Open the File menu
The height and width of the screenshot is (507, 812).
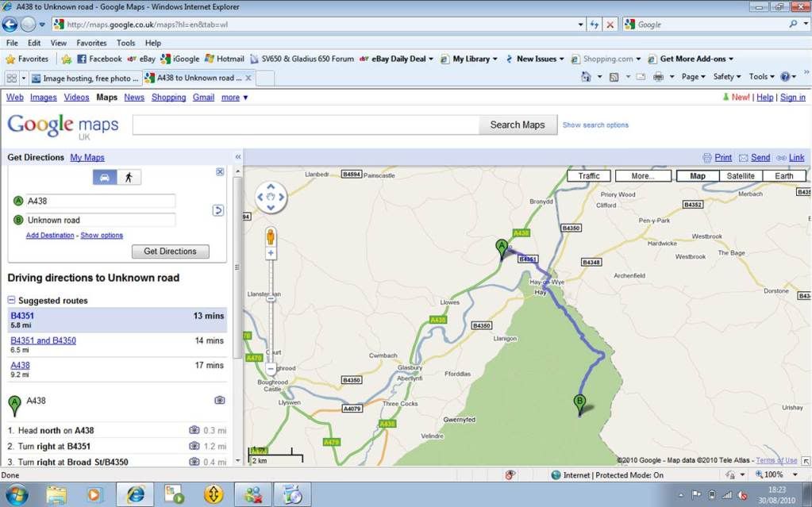click(12, 43)
